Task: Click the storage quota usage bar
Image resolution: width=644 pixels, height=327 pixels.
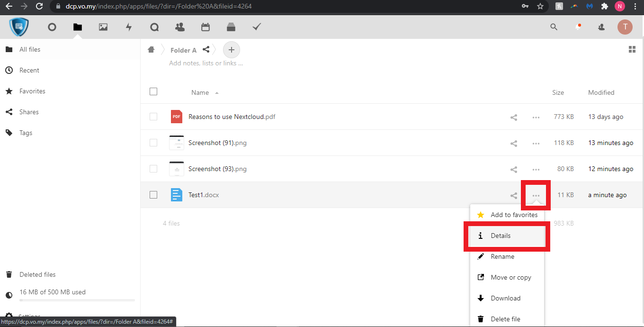Action: pyautogui.click(x=77, y=300)
